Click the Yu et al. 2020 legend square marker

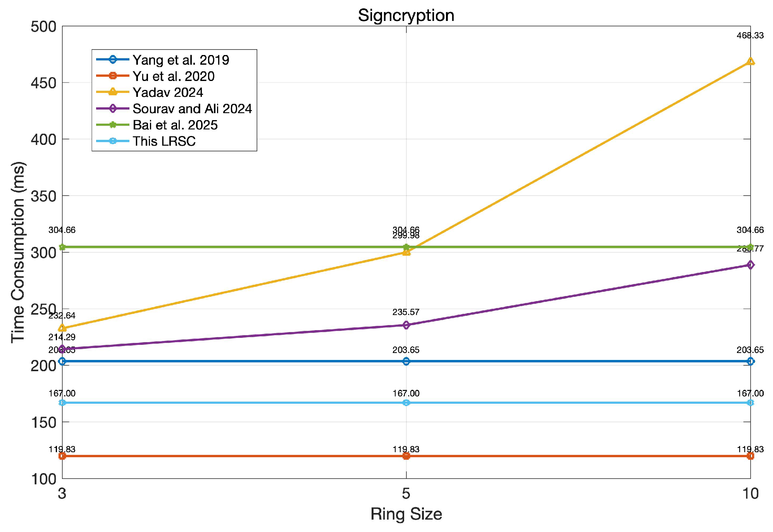[x=112, y=76]
